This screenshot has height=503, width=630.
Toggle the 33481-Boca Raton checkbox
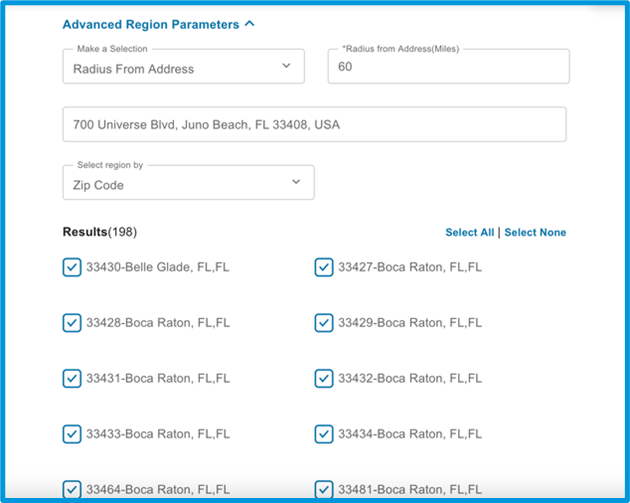click(324, 489)
